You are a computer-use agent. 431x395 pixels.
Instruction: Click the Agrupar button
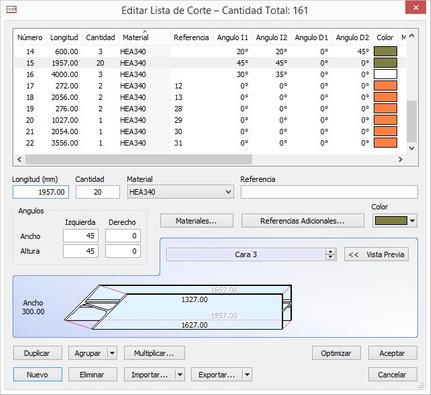[x=88, y=353]
